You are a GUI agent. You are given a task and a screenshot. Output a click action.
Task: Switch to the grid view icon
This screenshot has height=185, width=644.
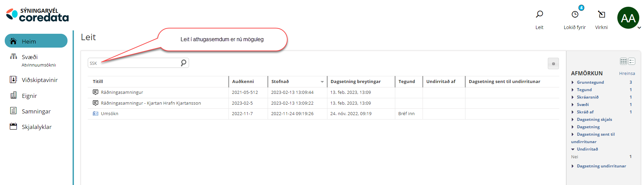pyautogui.click(x=623, y=61)
